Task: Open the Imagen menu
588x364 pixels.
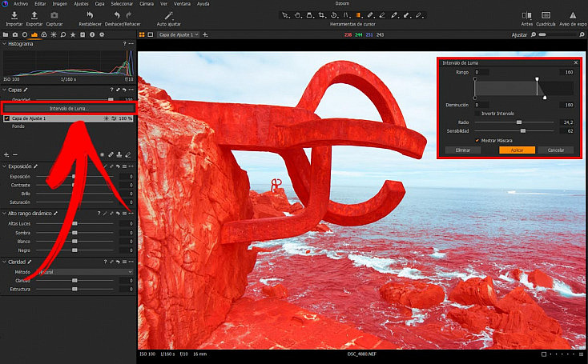Action: tap(59, 4)
